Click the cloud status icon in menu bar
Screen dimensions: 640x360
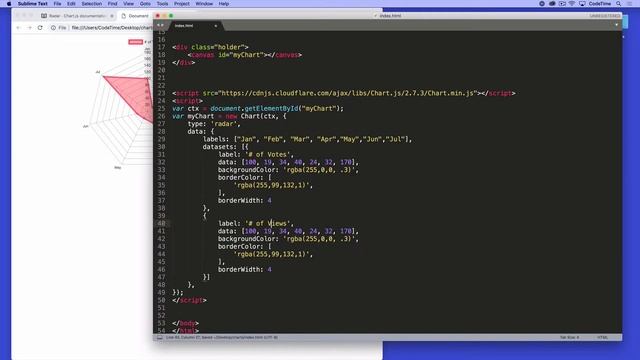tap(552, 4)
